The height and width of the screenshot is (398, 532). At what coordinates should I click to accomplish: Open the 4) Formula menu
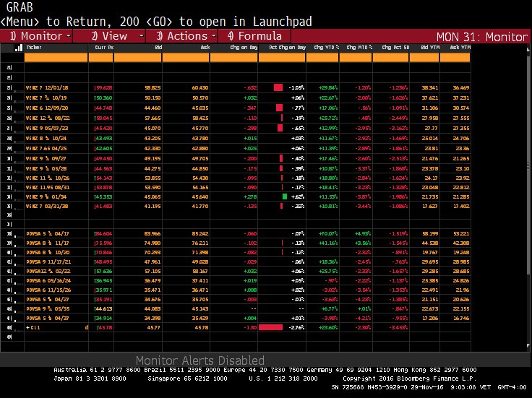[x=254, y=36]
